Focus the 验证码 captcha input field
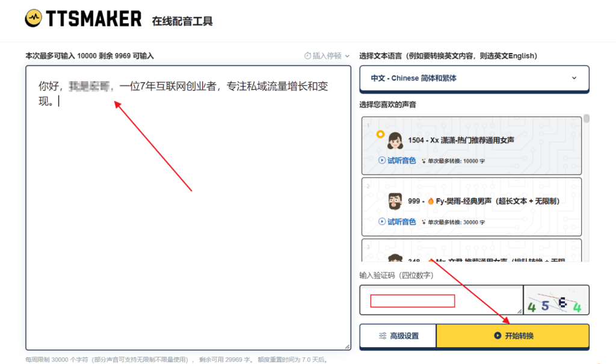 441,300
